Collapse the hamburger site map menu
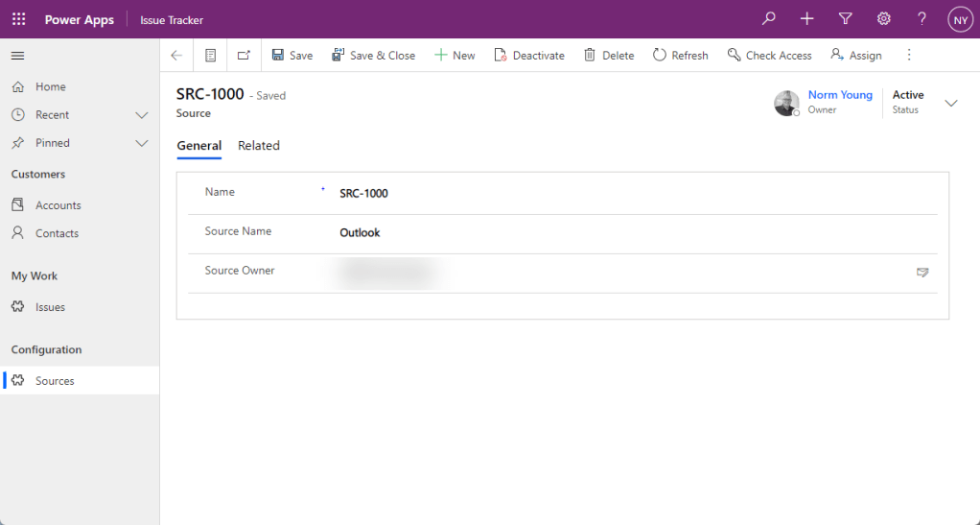This screenshot has width=980, height=525. point(17,56)
